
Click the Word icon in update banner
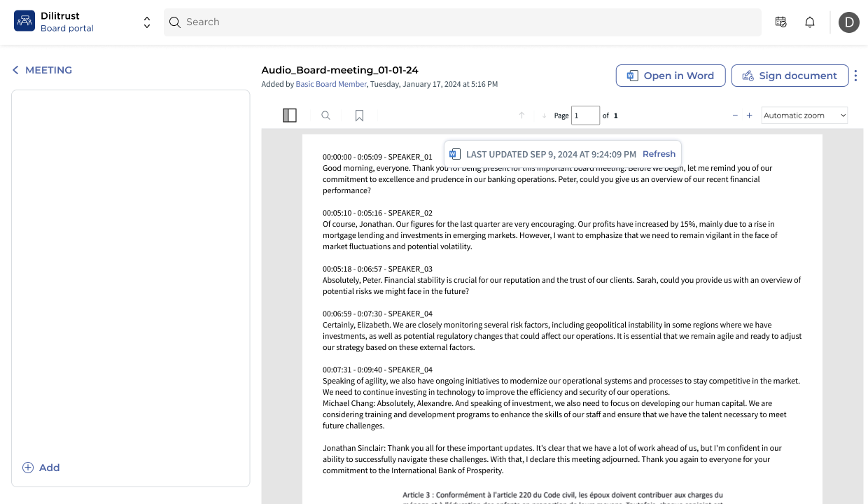pos(455,154)
